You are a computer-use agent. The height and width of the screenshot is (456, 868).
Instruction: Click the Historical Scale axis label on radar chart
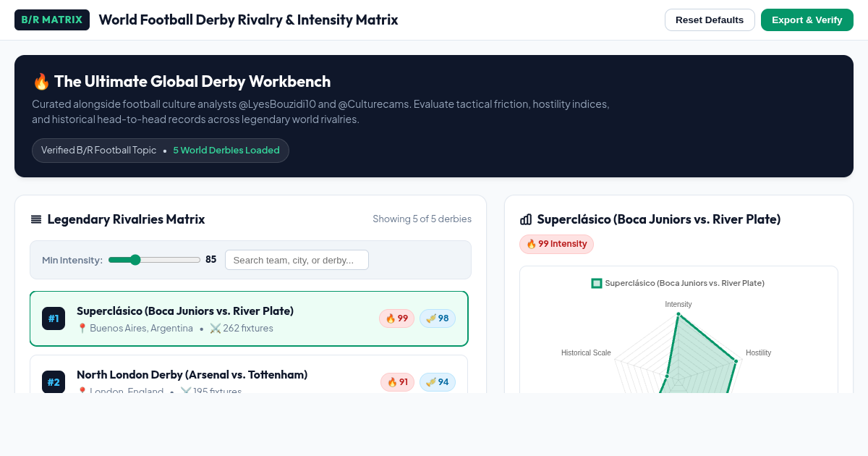tap(586, 352)
